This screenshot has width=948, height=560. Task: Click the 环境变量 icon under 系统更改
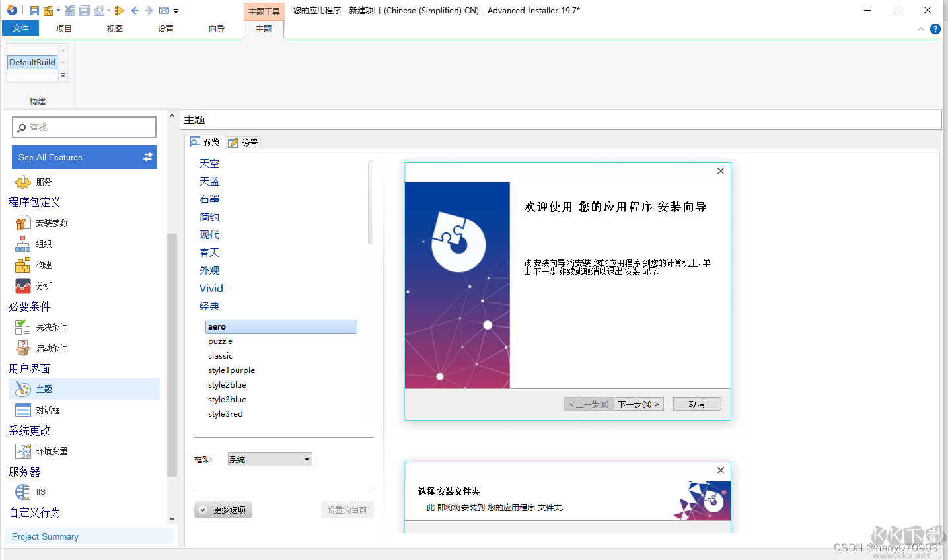tap(50, 450)
